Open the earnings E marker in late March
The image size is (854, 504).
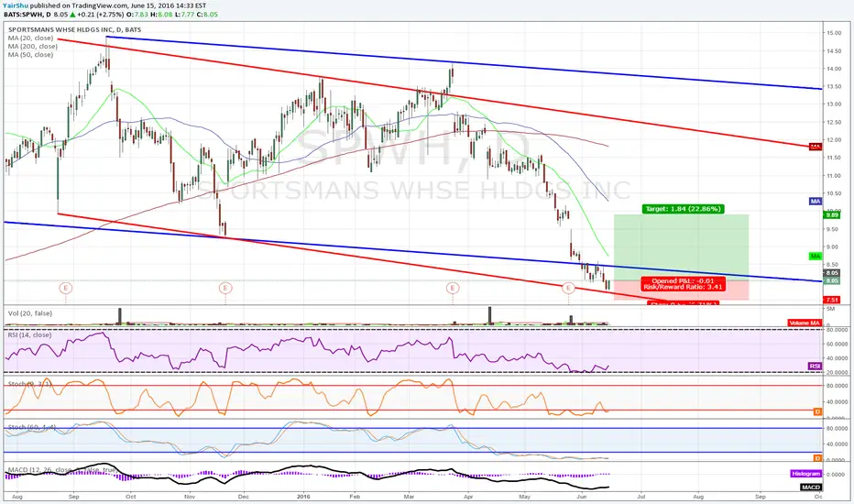[x=453, y=288]
